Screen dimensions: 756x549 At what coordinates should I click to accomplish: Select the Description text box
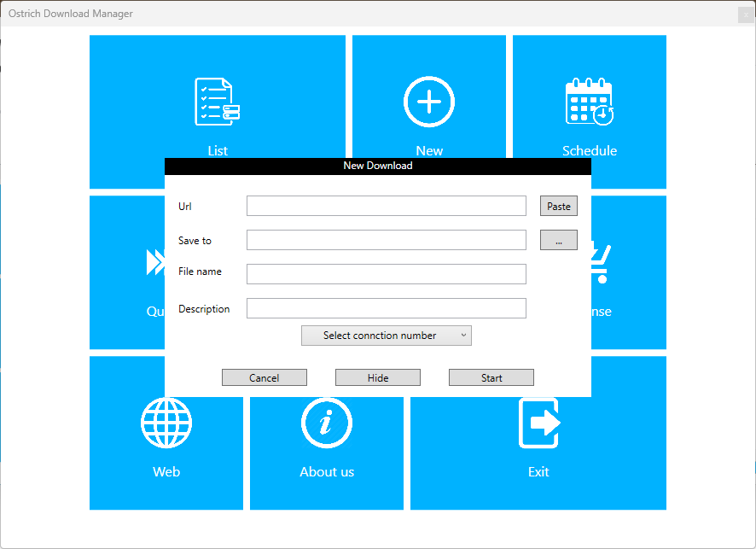[386, 307]
